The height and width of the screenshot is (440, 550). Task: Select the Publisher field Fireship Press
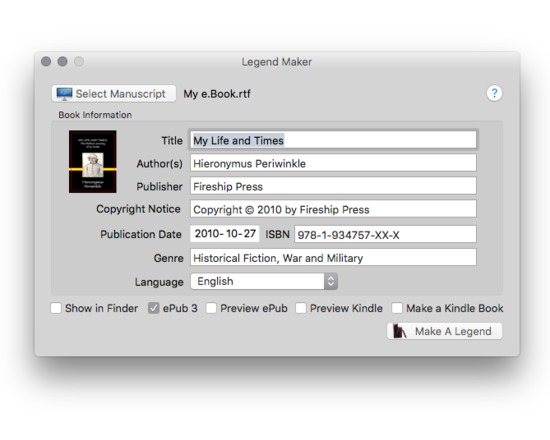click(x=333, y=186)
